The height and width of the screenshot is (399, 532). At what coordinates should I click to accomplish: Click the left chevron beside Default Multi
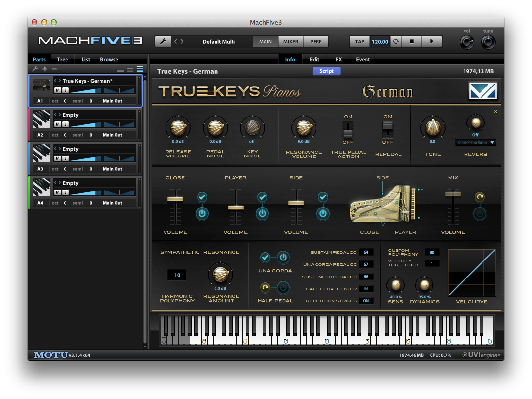point(175,41)
